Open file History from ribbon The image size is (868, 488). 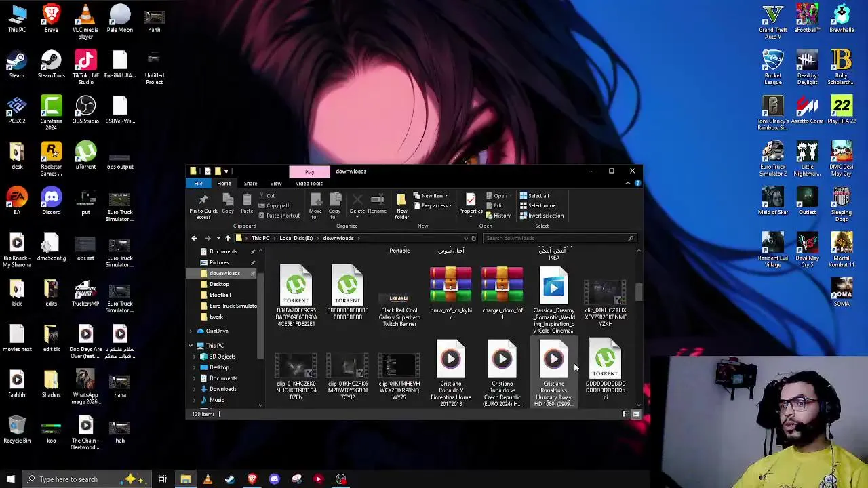(x=498, y=216)
